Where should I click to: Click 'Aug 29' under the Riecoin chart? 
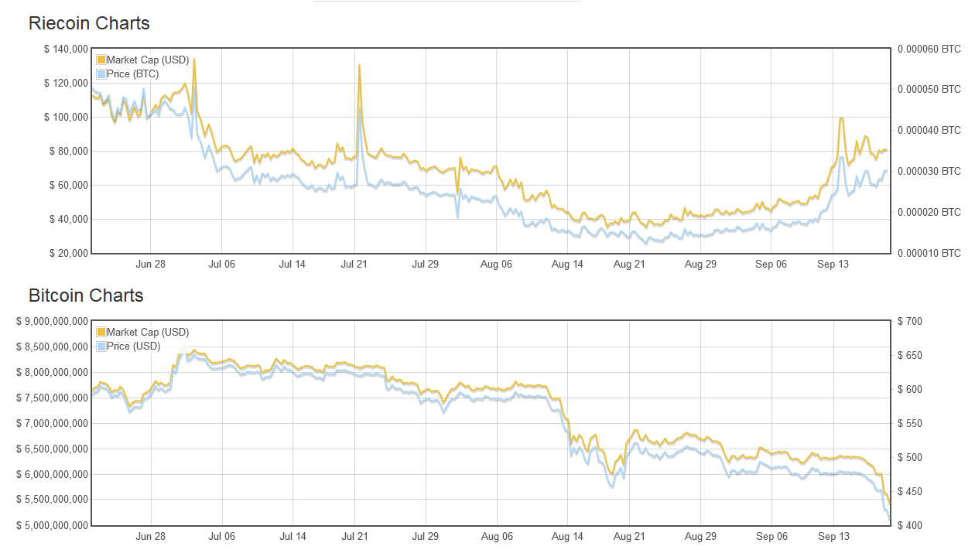[x=700, y=265]
